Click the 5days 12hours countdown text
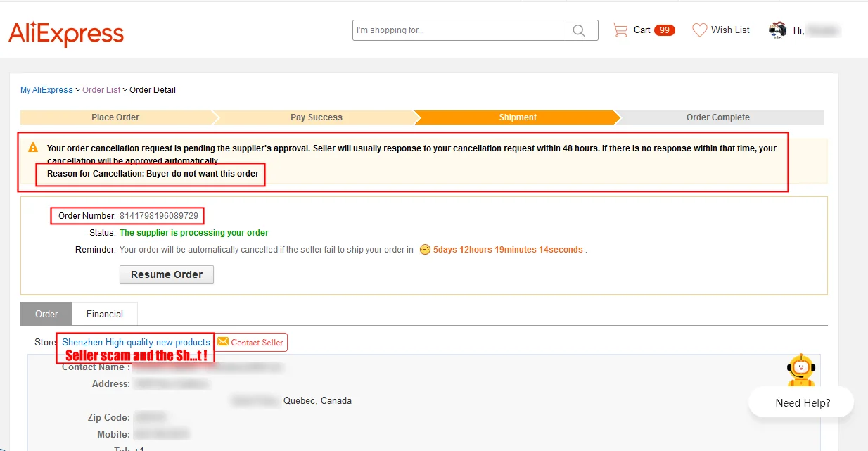Image resolution: width=868 pixels, height=451 pixels. click(508, 250)
